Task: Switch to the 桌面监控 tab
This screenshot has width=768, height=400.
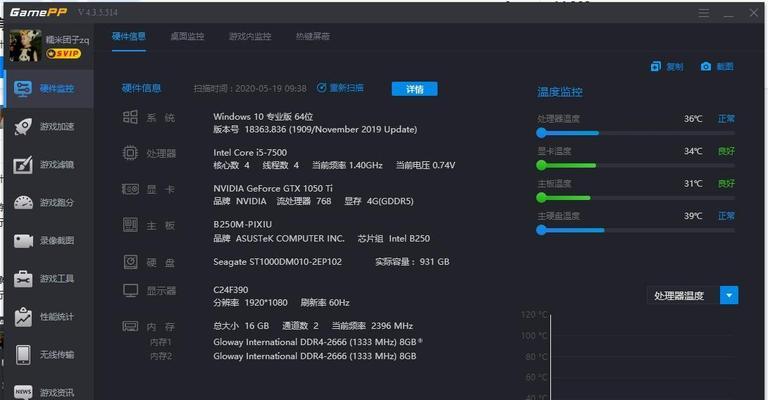Action: [x=187, y=36]
